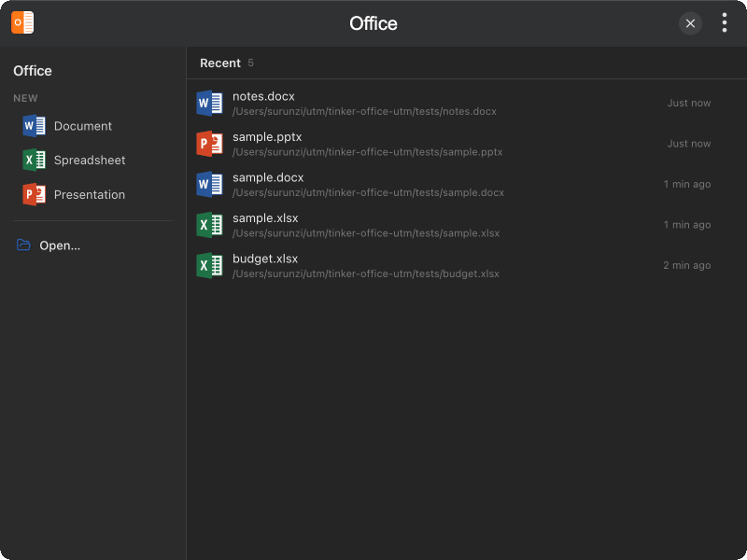Viewport: 747px width, 560px height.
Task: Click the Word icon of sample.docx
Action: tap(209, 184)
